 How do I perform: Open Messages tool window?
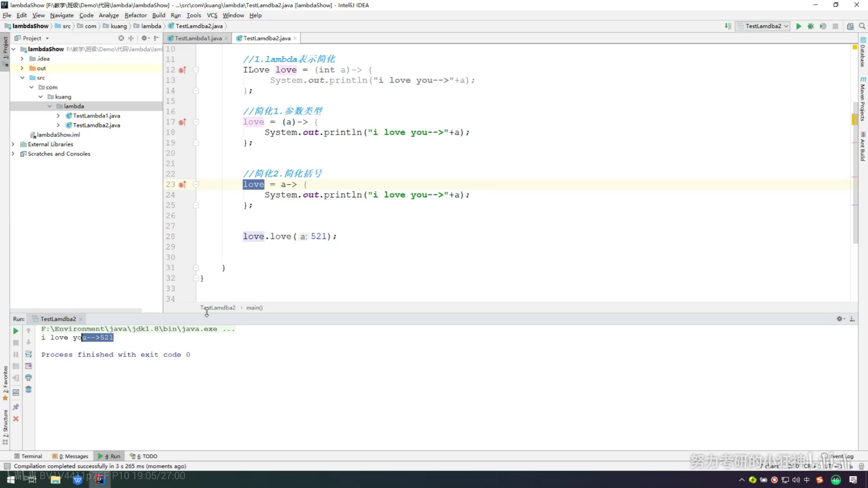tap(70, 456)
